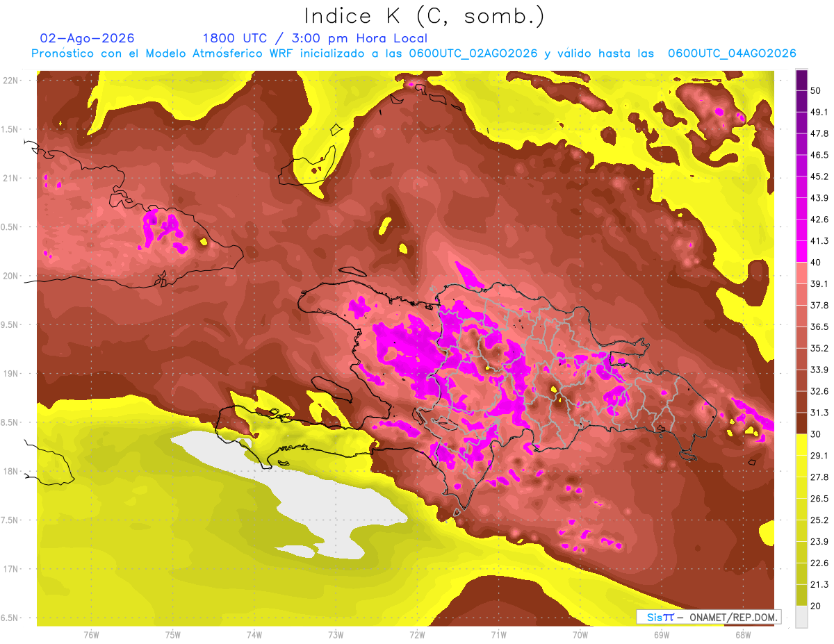This screenshot has width=834, height=644.
Task: Click the '69W' longitude axis label
Action: tap(662, 634)
